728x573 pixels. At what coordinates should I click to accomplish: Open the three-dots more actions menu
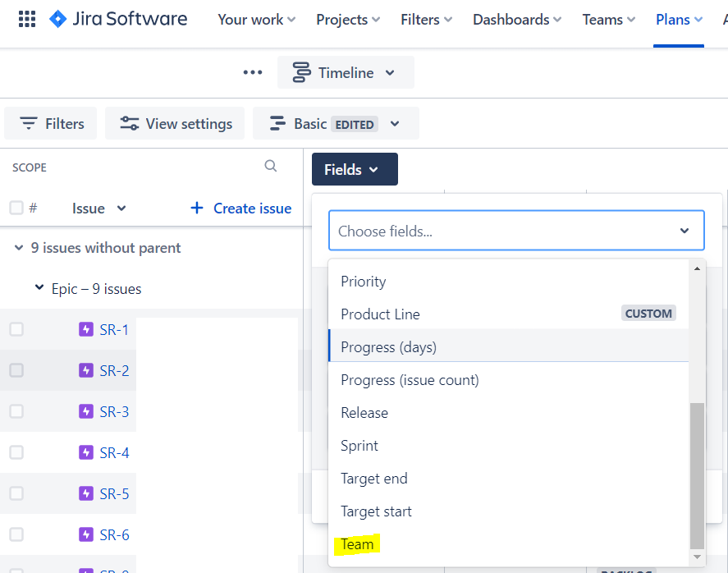(253, 72)
